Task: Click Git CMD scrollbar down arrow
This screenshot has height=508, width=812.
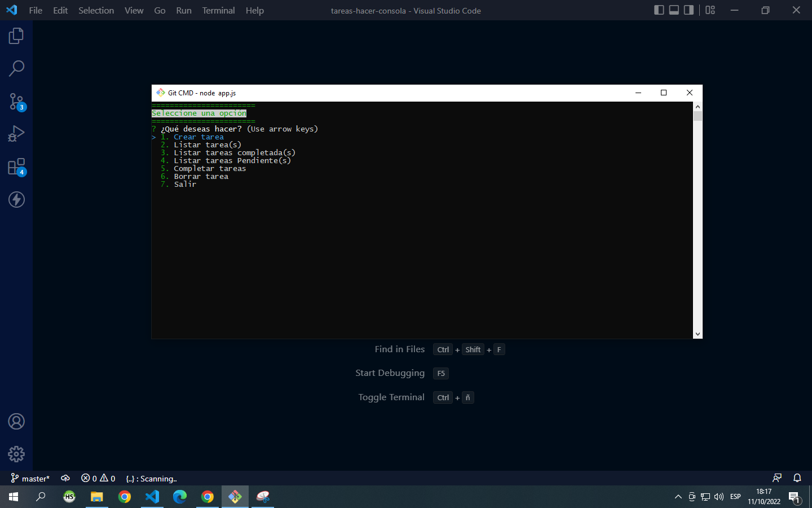Action: tap(698, 334)
